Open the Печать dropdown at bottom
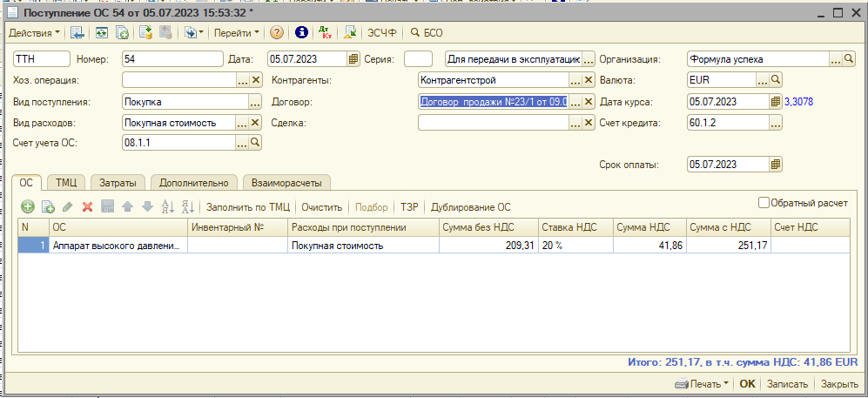Image resolution: width=868 pixels, height=398 pixels. click(x=702, y=384)
